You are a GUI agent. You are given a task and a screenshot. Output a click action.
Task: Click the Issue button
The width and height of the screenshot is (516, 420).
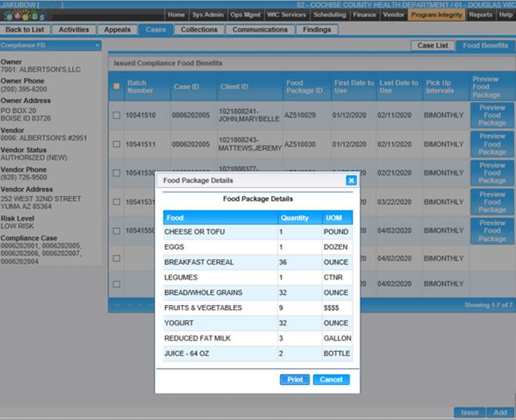coord(470,412)
